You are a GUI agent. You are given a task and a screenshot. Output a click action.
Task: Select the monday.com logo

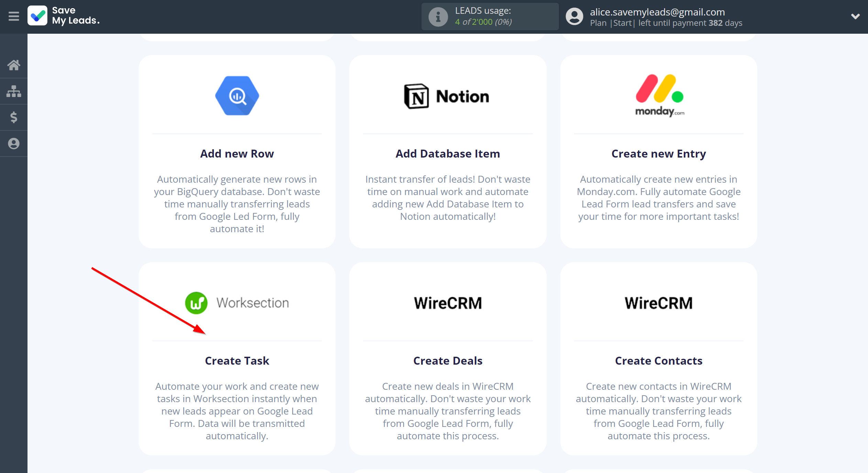pyautogui.click(x=659, y=96)
